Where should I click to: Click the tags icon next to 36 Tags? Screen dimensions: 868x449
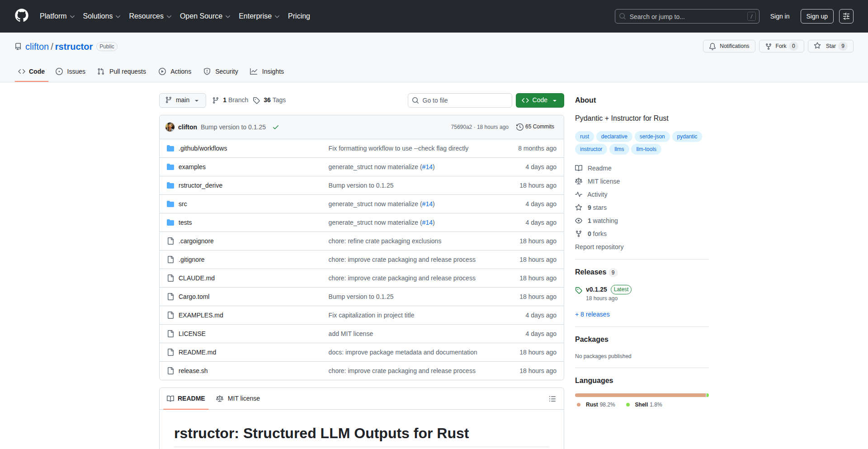(x=256, y=100)
